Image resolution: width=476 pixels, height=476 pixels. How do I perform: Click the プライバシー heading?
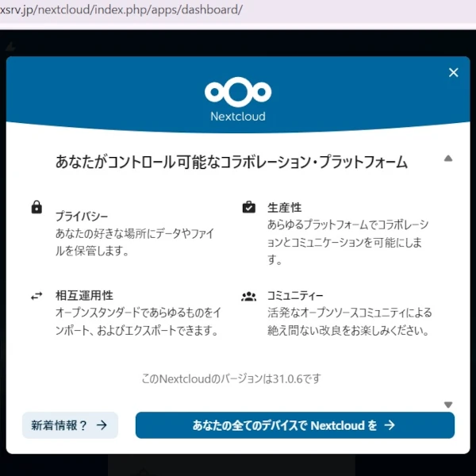82,217
